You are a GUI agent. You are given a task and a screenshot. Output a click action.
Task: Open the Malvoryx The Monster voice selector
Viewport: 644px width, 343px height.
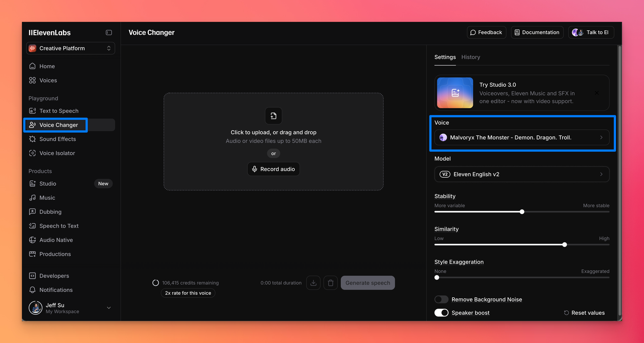pyautogui.click(x=522, y=137)
